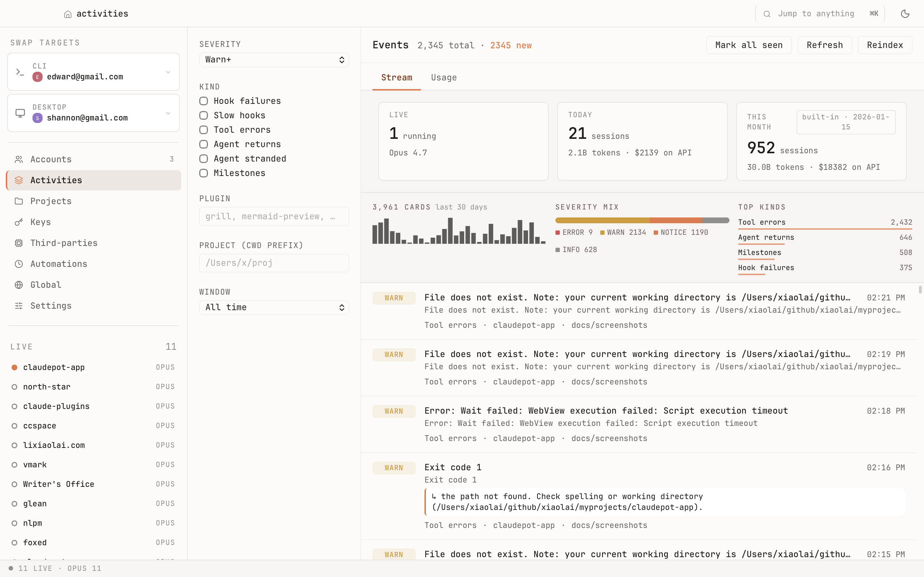
Task: Toggle dark mode with the moon icon
Action: click(x=905, y=13)
